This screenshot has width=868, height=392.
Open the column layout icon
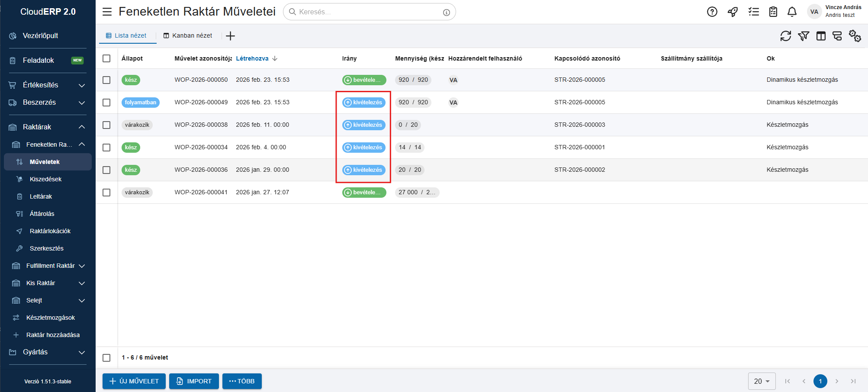[x=820, y=36]
